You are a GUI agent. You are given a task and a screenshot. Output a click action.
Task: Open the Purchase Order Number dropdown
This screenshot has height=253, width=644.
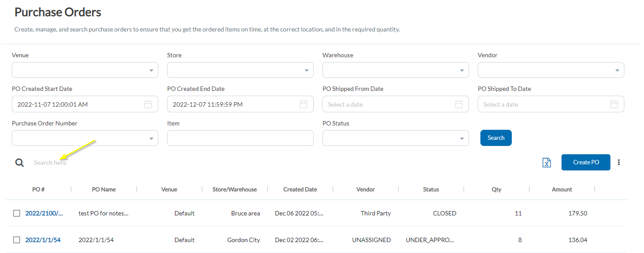[x=151, y=138]
